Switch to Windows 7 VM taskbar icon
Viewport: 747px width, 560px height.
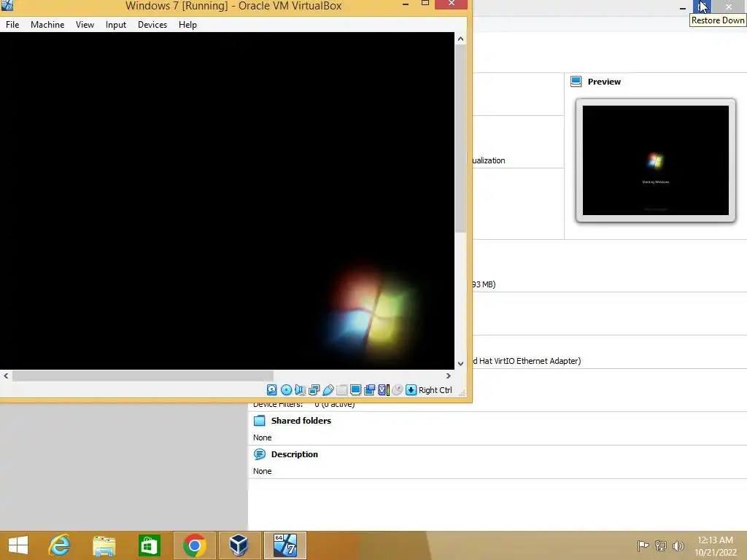click(x=285, y=545)
